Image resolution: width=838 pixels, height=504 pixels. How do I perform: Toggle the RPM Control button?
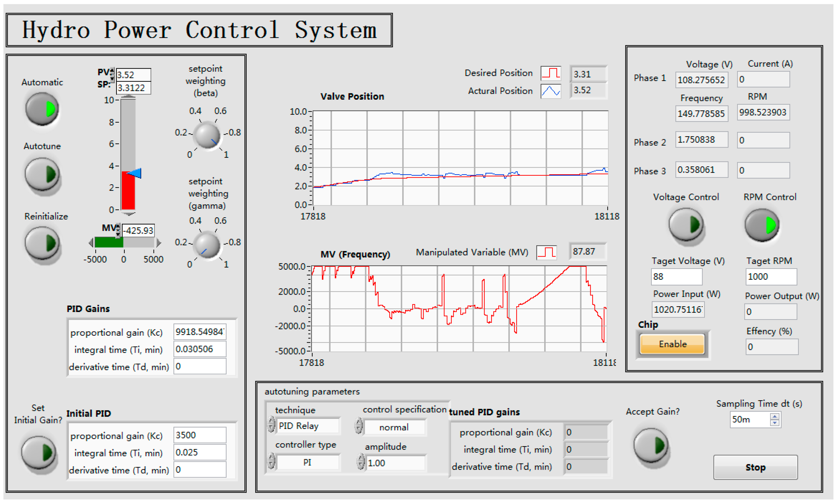761,225
